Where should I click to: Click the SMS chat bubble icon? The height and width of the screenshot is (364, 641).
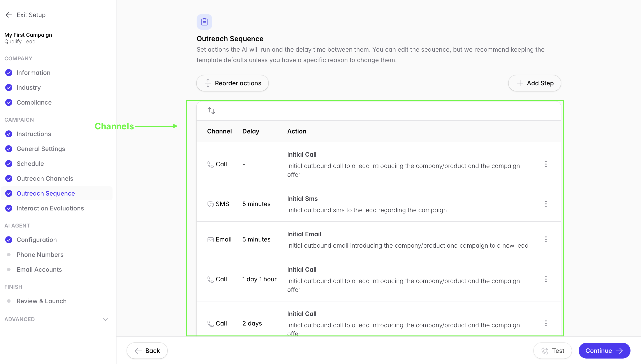pos(210,204)
